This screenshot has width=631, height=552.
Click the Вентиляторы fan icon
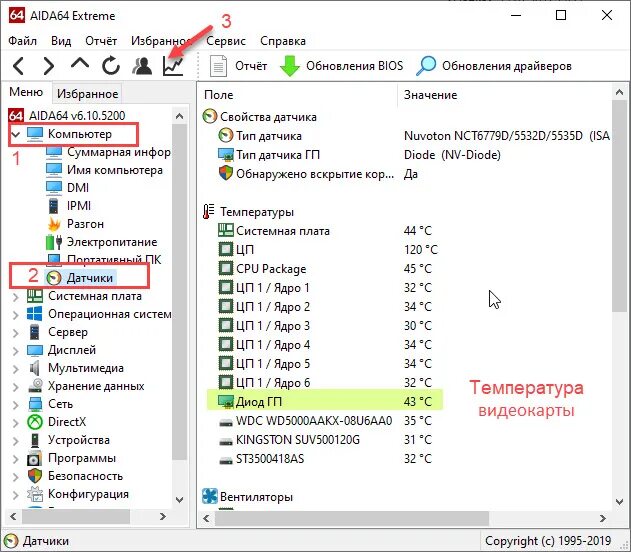[x=210, y=496]
